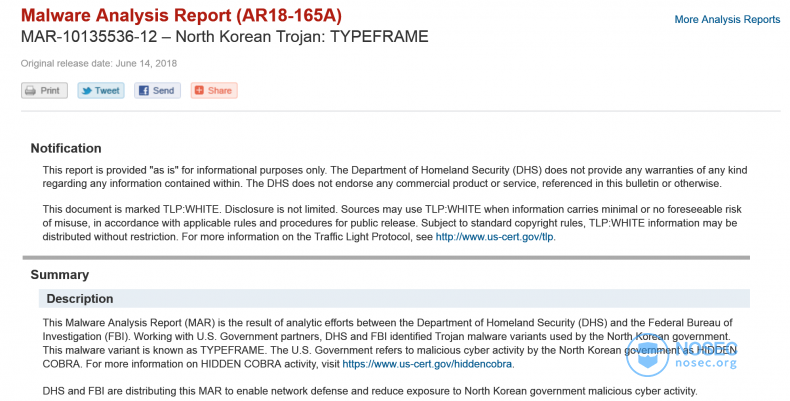
Task: Click the red plus Share icon
Action: coord(200,90)
